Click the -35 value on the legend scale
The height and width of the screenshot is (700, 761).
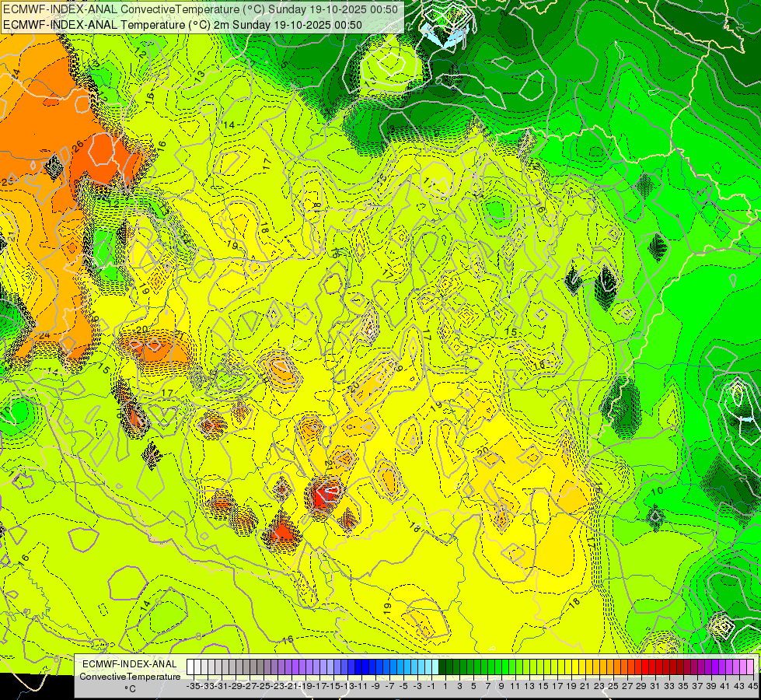tap(194, 687)
